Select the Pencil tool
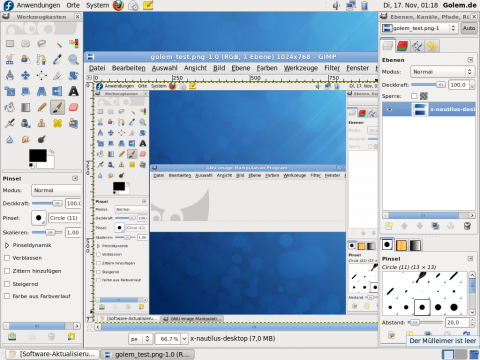480x360 pixels. coord(42,107)
